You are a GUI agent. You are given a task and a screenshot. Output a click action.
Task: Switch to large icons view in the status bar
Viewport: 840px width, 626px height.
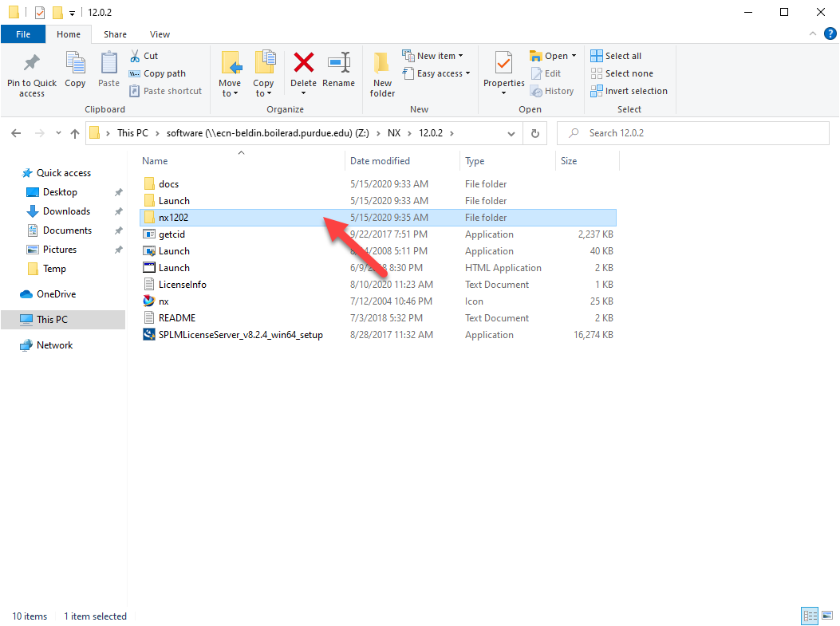coord(826,616)
